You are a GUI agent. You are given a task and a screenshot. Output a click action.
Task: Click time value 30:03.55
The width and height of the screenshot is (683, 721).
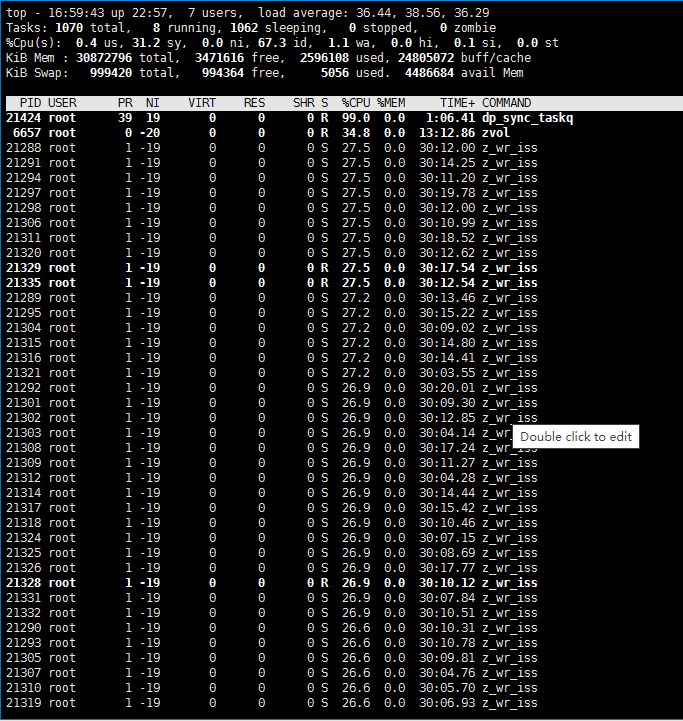[x=447, y=373]
